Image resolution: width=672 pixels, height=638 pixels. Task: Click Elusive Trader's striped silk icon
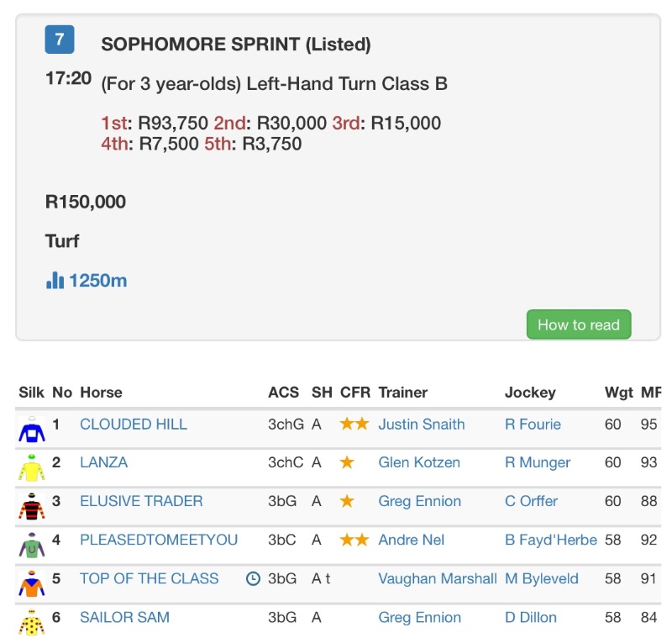pos(32,506)
